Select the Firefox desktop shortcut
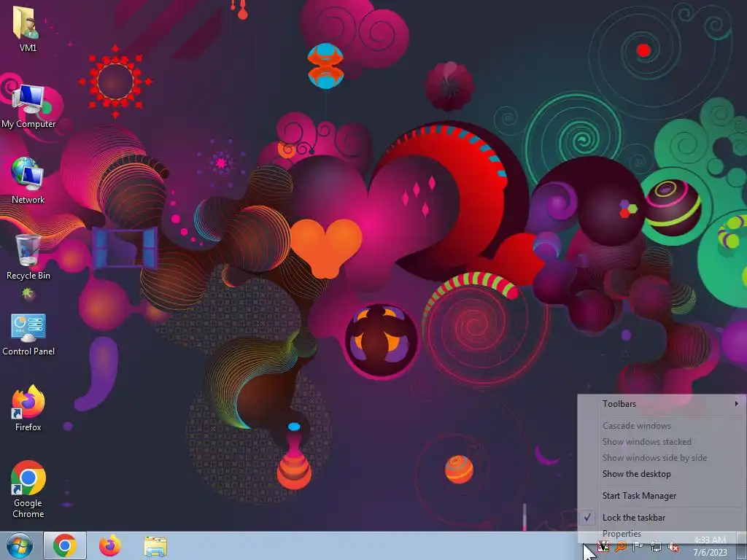The height and width of the screenshot is (560, 747). coord(28,408)
